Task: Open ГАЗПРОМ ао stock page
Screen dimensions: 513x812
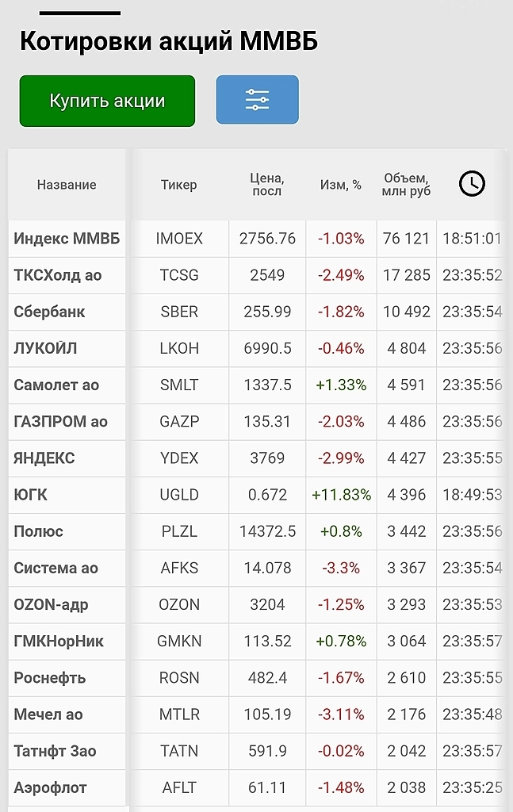Action: 60,421
